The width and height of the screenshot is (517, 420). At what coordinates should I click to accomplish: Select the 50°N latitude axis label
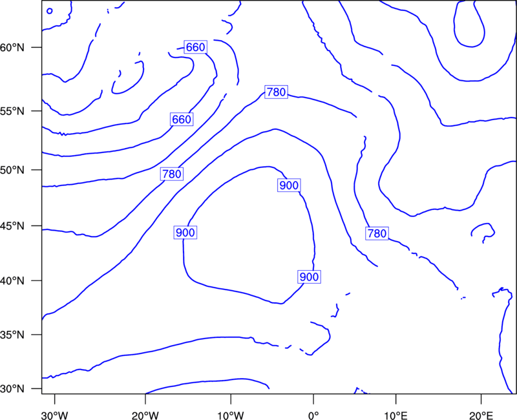pos(12,171)
